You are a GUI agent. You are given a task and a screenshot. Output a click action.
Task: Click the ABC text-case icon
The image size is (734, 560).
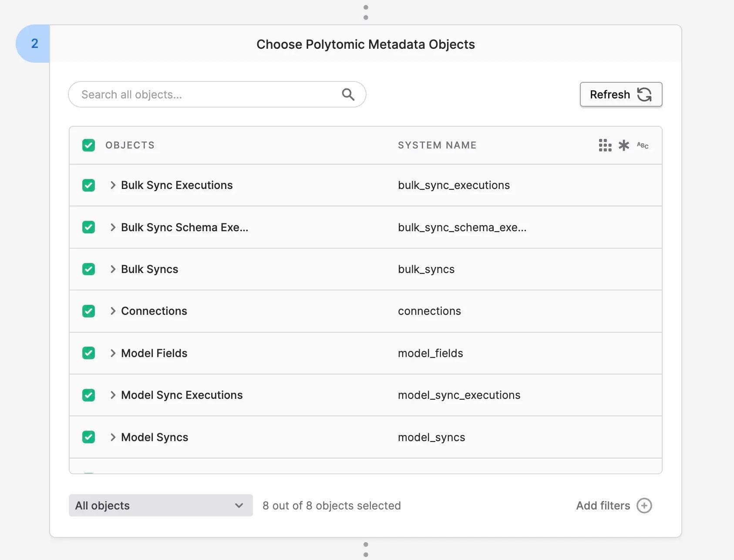tap(643, 145)
